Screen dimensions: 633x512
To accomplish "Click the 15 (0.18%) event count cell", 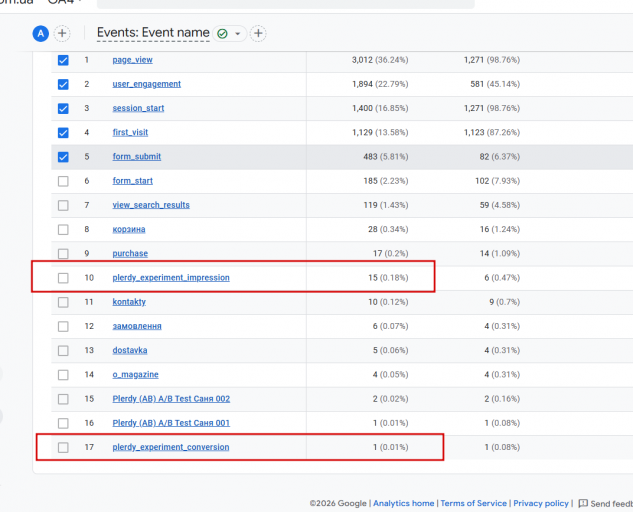I will point(388,278).
